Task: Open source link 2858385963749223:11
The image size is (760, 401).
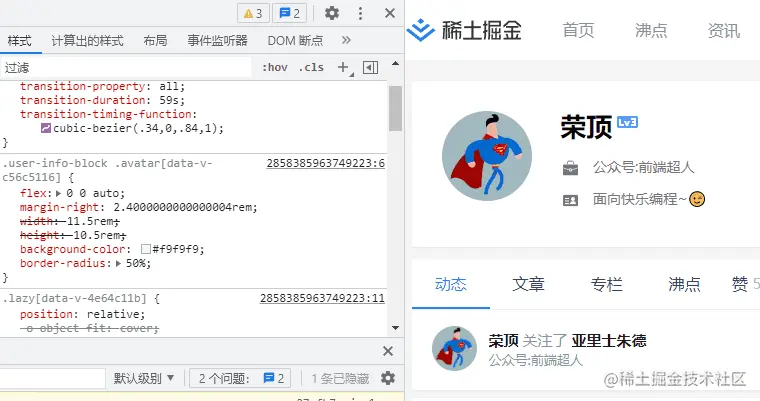Action: click(x=322, y=298)
